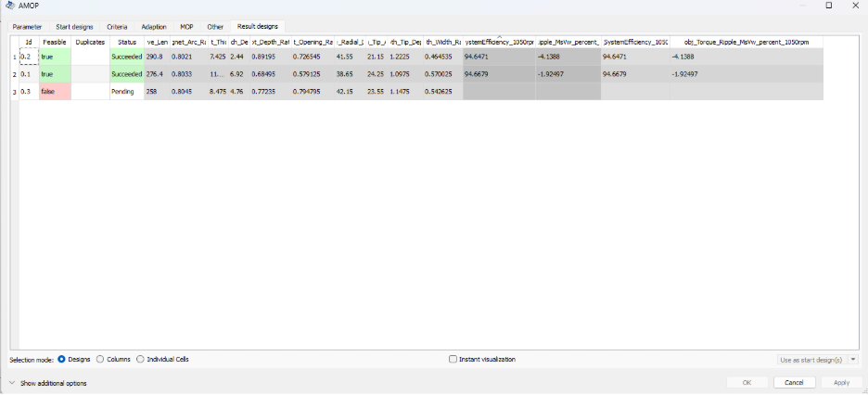The image size is (868, 395).
Task: Switch to the Parameter tab
Action: coord(27,27)
